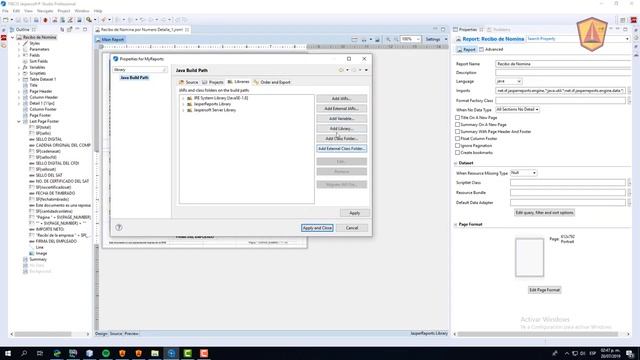Image resolution: width=640 pixels, height=360 pixels.
Task: Click the search magnifier toolbar icon
Action: coord(89,20)
